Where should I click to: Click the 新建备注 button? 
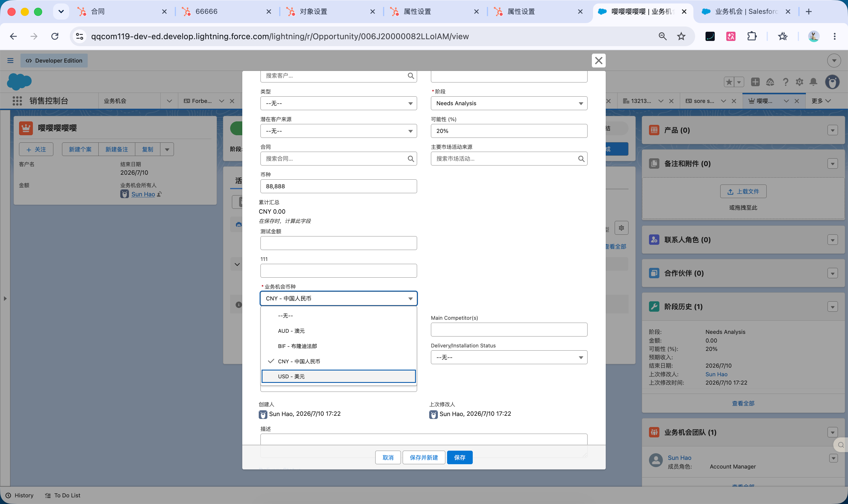[117, 149]
